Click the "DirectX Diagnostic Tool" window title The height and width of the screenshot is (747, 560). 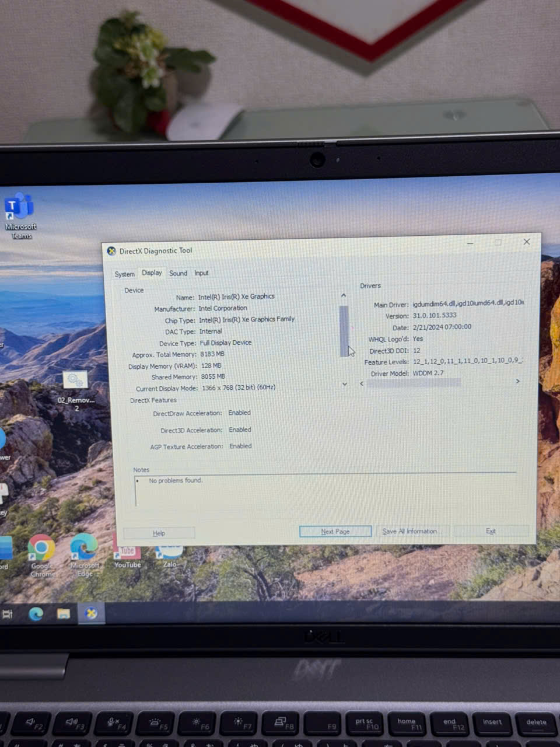[x=156, y=251]
